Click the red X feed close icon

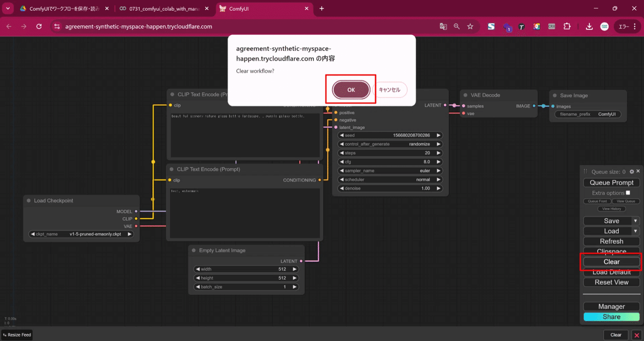pos(636,335)
